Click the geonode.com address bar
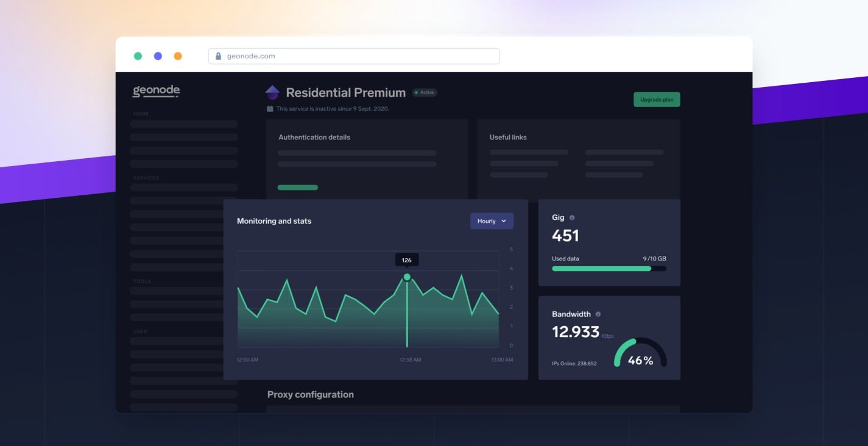The height and width of the screenshot is (446, 868). (x=354, y=56)
